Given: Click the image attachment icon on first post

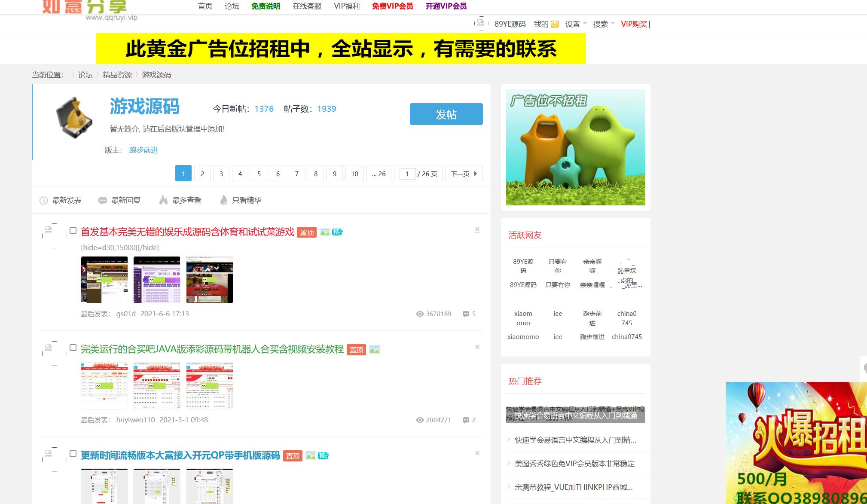Looking at the screenshot, I should (325, 232).
